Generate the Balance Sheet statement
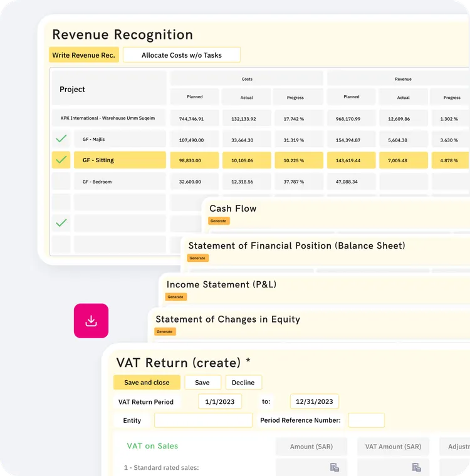The image size is (470, 476). point(197,258)
